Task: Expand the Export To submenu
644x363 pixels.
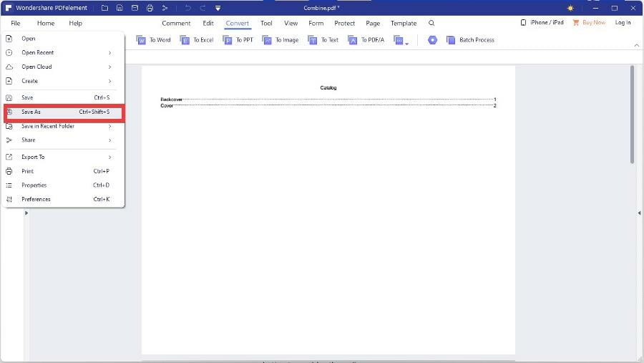Action: coord(63,157)
